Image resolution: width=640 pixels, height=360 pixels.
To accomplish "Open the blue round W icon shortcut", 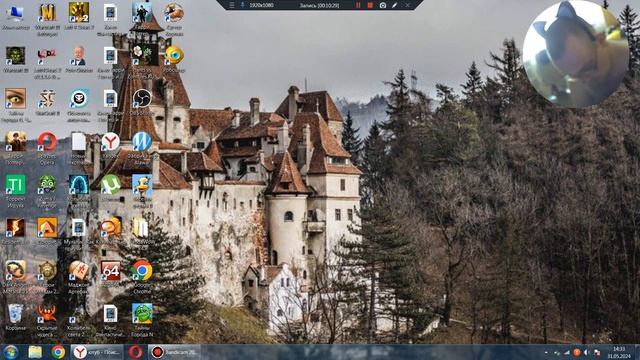I will pos(142,142).
